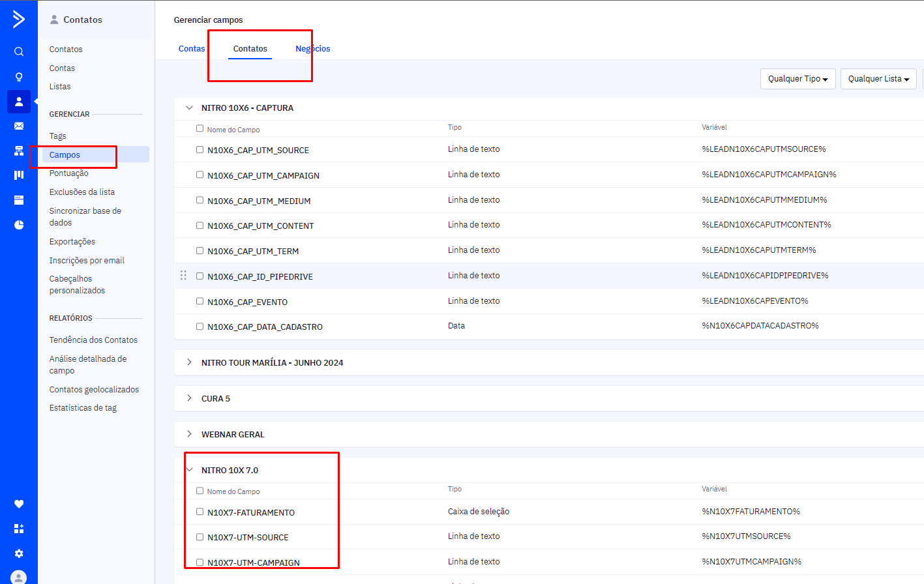Viewport: 924px width, 584px height.
Task: Tick the N10X6_CAP_UTM_SOURCE checkbox
Action: (x=200, y=149)
